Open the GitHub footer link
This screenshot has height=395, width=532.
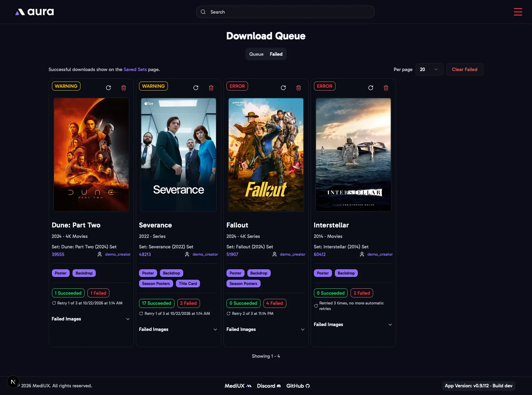tap(298, 386)
